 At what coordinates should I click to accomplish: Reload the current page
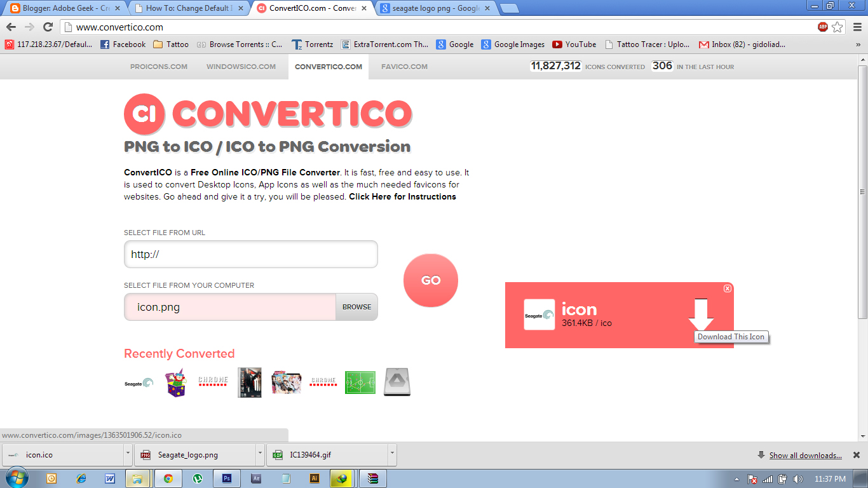pyautogui.click(x=48, y=27)
